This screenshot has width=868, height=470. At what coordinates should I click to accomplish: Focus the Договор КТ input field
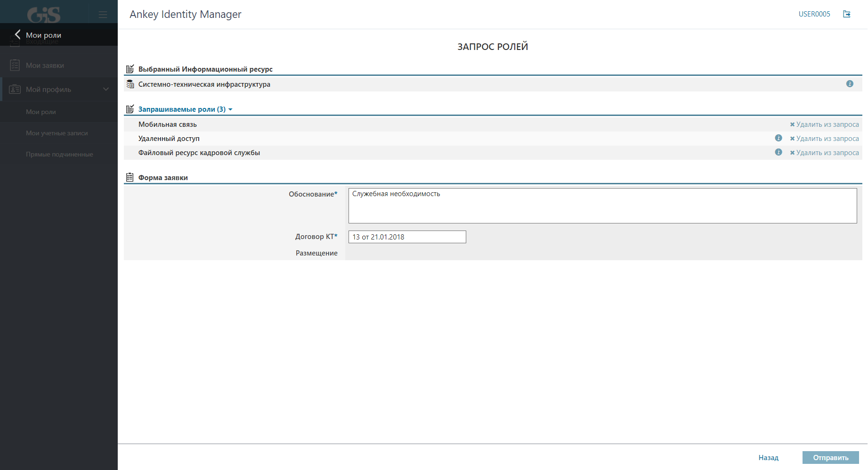pos(407,237)
